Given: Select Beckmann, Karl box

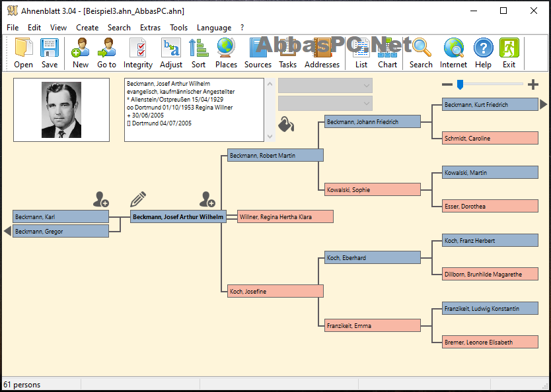Looking at the screenshot, I should click(61, 217).
